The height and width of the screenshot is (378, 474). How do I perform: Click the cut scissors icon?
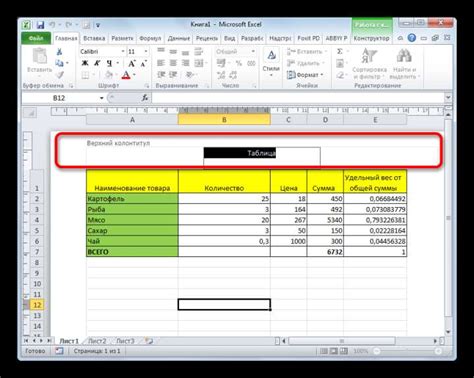pos(59,52)
